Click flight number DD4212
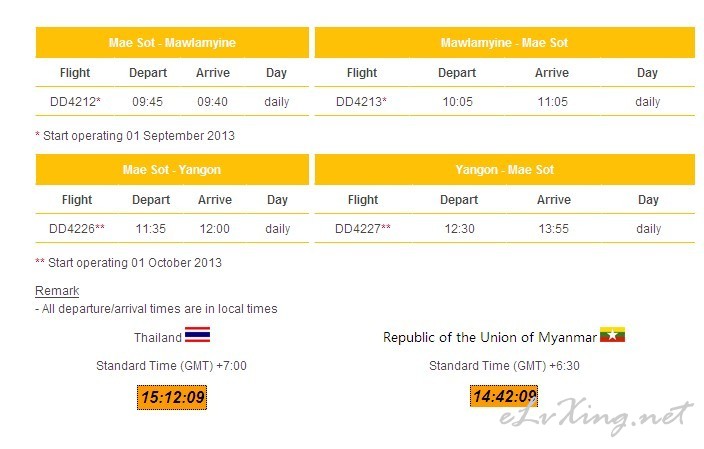This screenshot has width=704, height=449. [75, 102]
